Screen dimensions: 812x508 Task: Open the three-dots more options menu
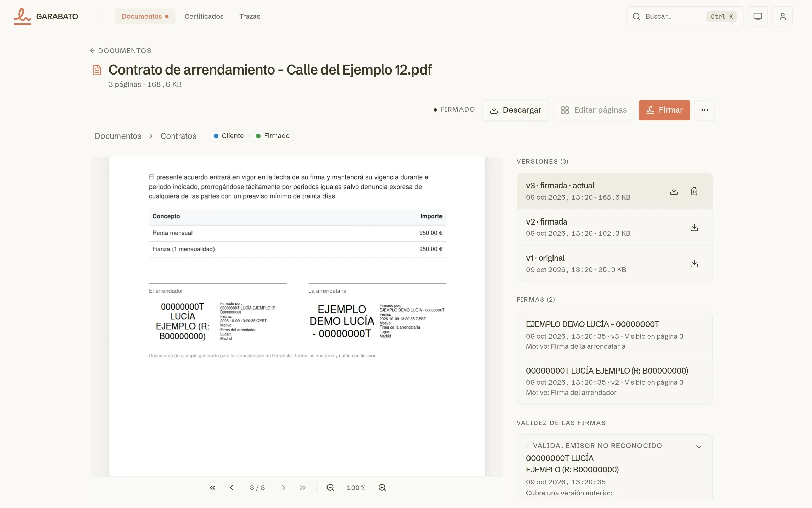[705, 110]
